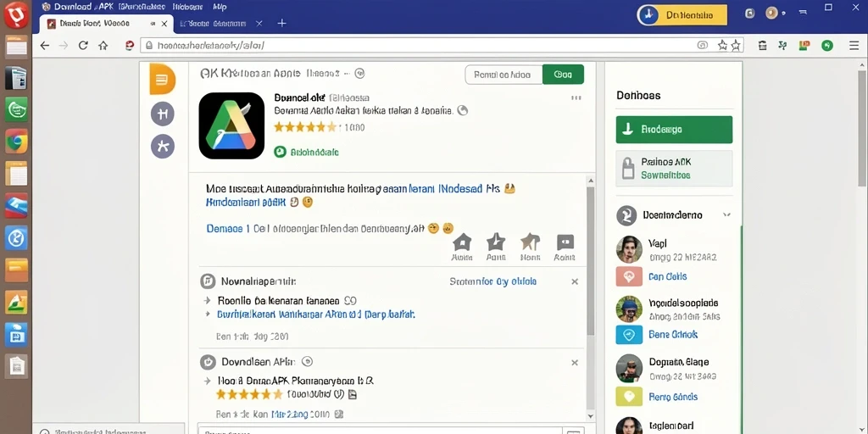Dismiss the Dovndlsan APkr section with its X
The width and height of the screenshot is (868, 434).
coord(575,363)
